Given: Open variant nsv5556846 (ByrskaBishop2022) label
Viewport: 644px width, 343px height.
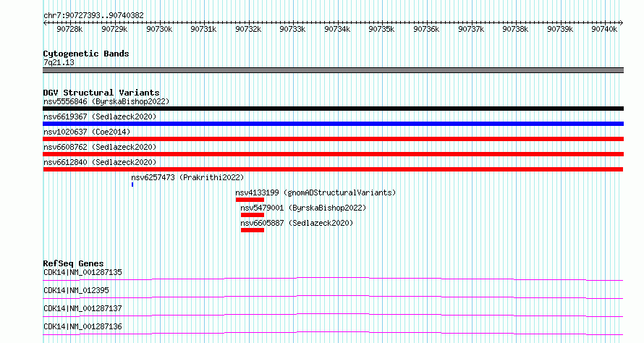Looking at the screenshot, I should [106, 101].
